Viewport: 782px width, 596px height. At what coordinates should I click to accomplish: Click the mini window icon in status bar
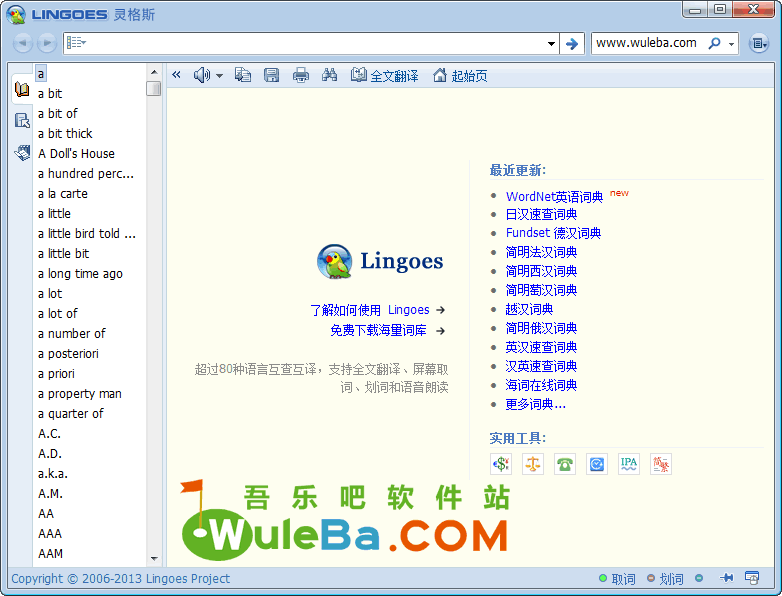pos(752,578)
